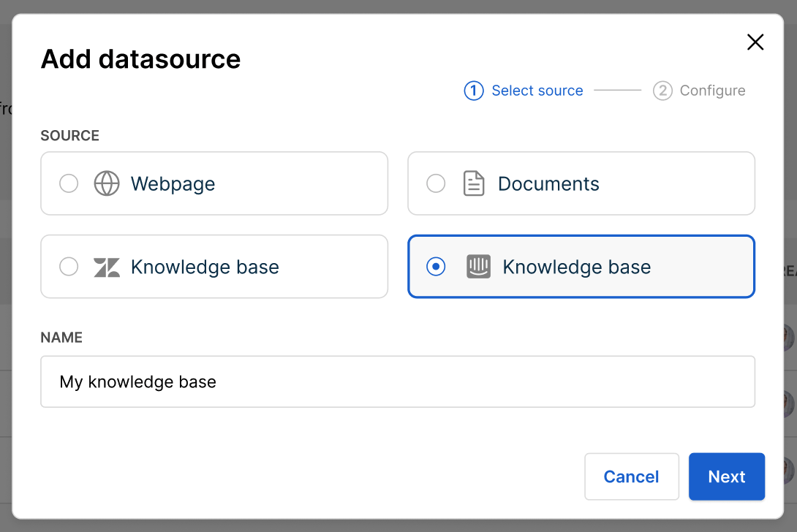Cancel adding the datasource
Screen dimensions: 797x532
[x=631, y=476]
